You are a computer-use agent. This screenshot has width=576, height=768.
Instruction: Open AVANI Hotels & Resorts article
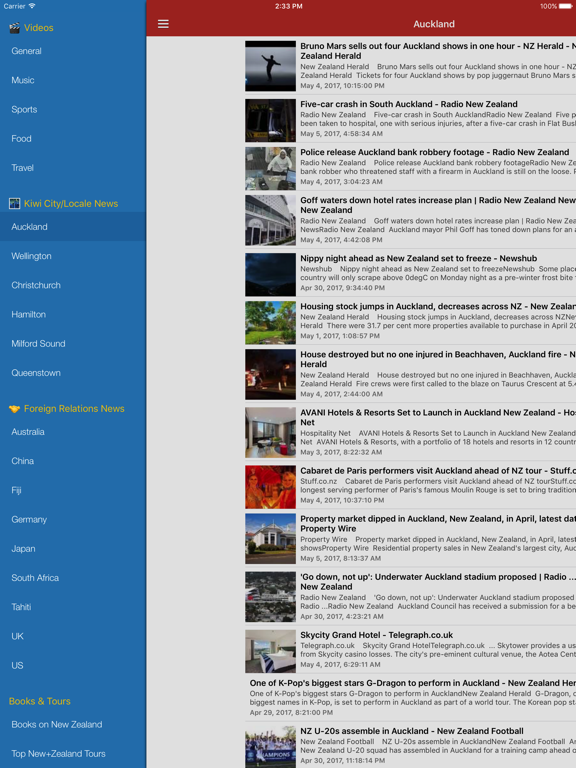tap(410, 432)
